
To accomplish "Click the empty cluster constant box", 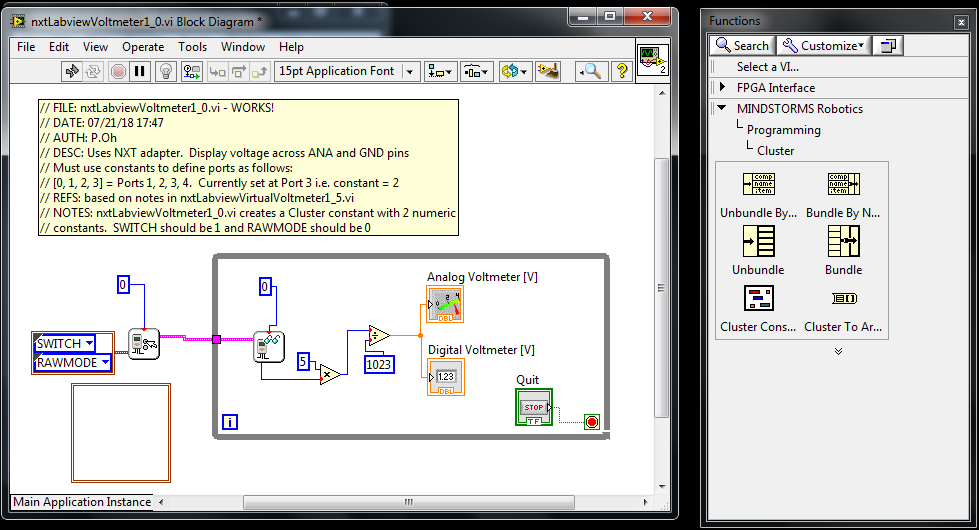I will 121,433.
